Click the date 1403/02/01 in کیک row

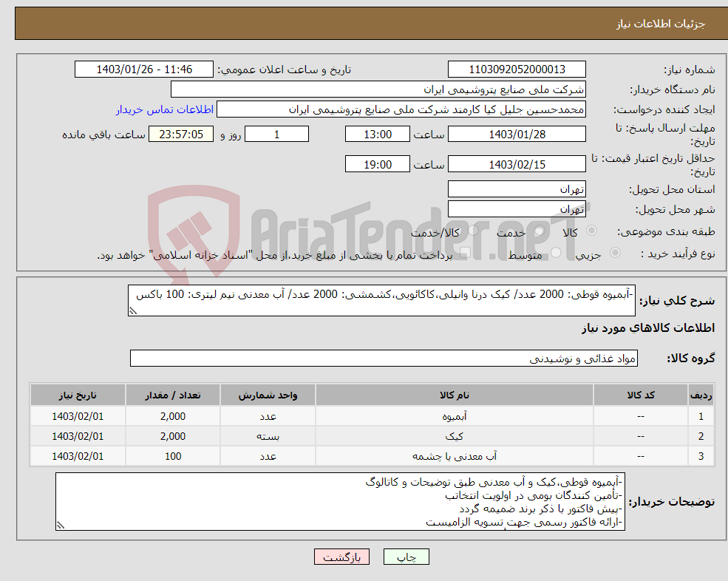[78, 436]
